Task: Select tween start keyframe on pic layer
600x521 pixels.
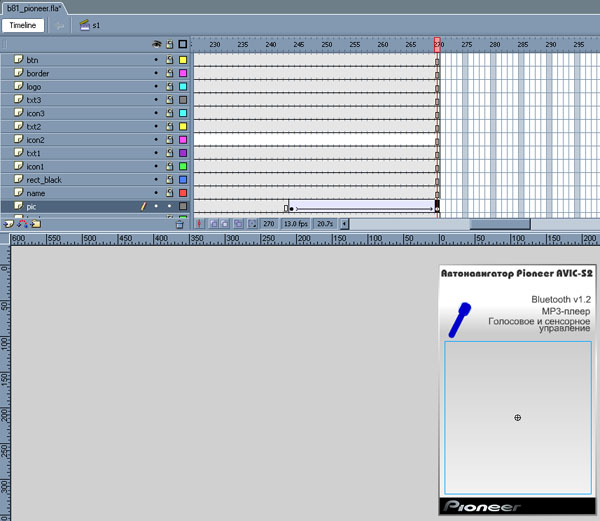Action: point(291,208)
